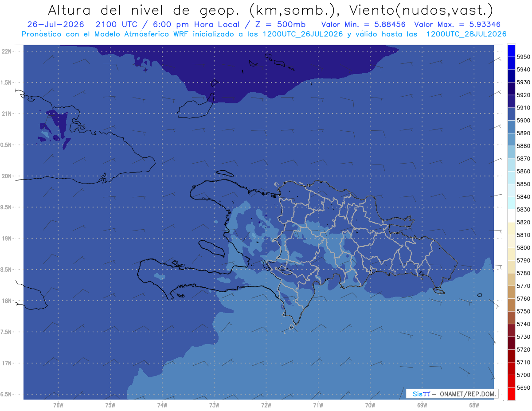This screenshot has width=532, height=411.
Task: Click the '5910' colorbar value
Action: point(523,108)
